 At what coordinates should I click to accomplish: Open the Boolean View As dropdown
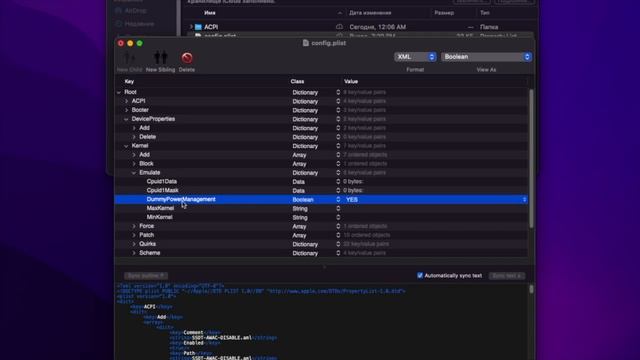486,57
